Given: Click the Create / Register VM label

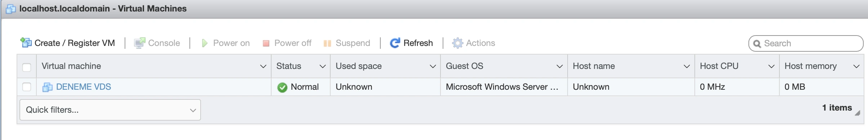Looking at the screenshot, I should 75,43.
